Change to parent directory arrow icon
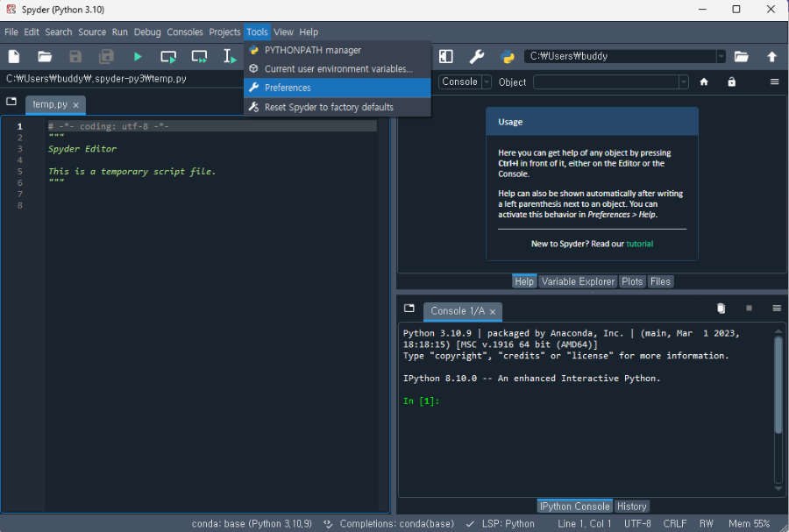The width and height of the screenshot is (789, 532). click(771, 56)
